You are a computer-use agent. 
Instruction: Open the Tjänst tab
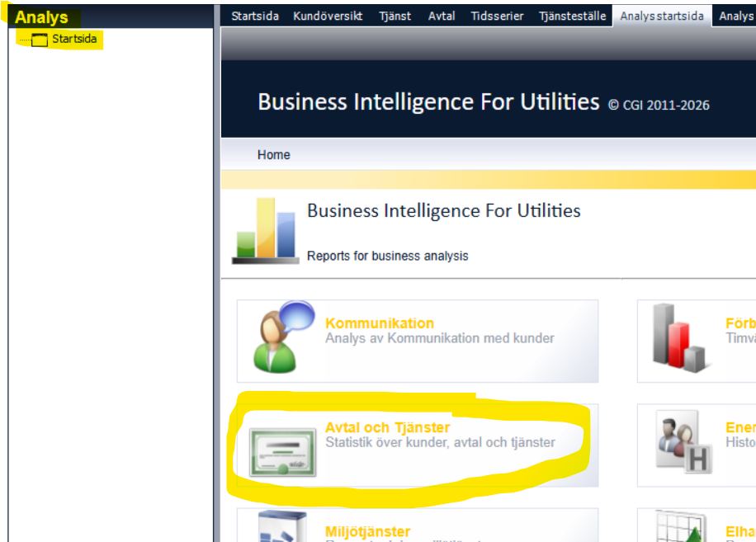[x=395, y=16]
